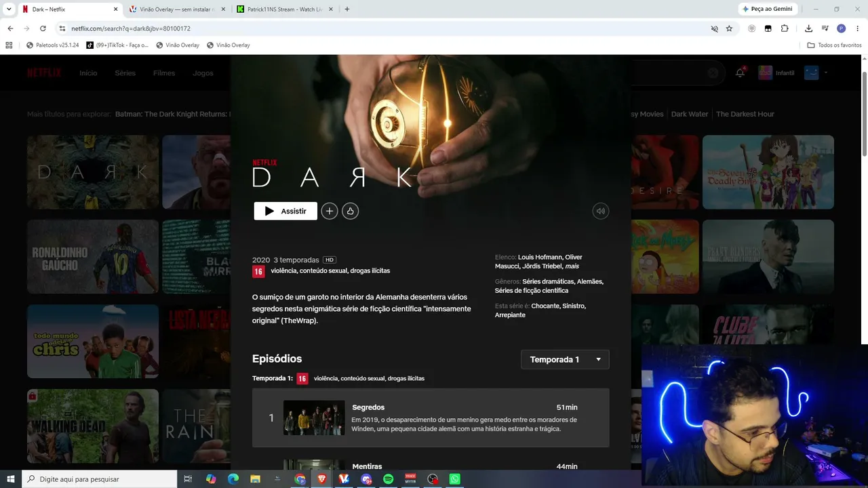The width and height of the screenshot is (868, 488).
Task: Click the Netflix logo in the header
Action: tap(44, 73)
